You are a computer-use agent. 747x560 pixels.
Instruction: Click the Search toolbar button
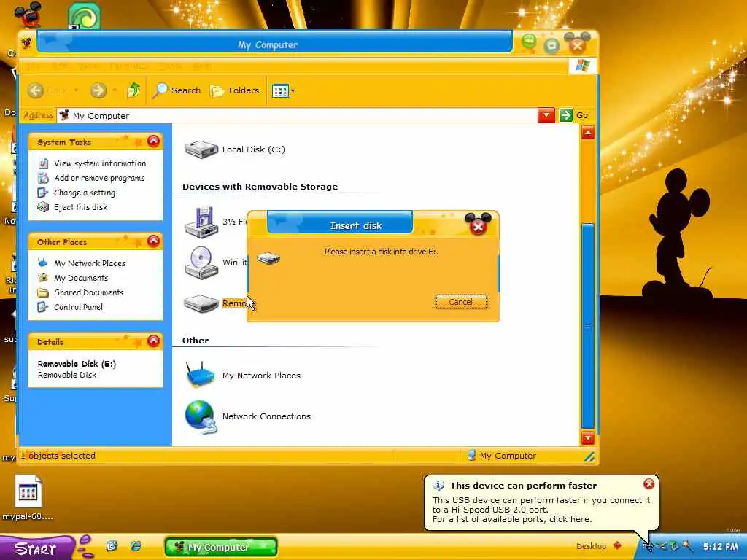[177, 90]
